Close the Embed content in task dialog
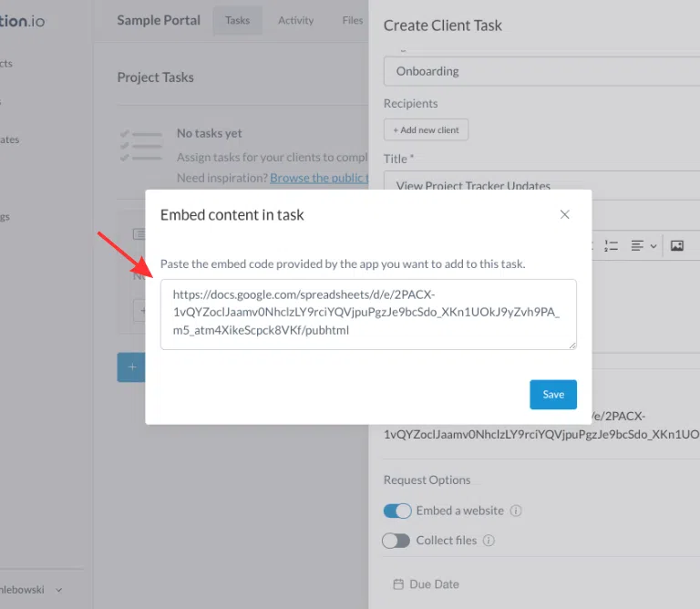The image size is (700, 609). coord(564,215)
